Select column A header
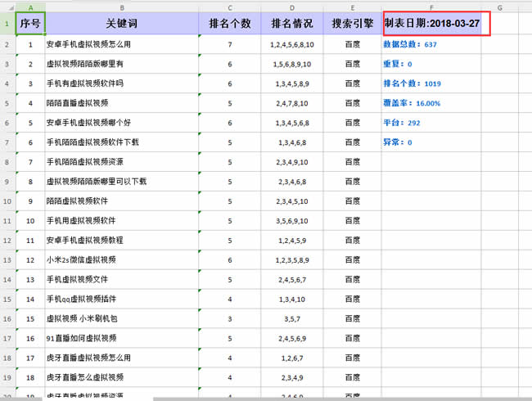This screenshot has width=532, height=401. pyautogui.click(x=30, y=7)
